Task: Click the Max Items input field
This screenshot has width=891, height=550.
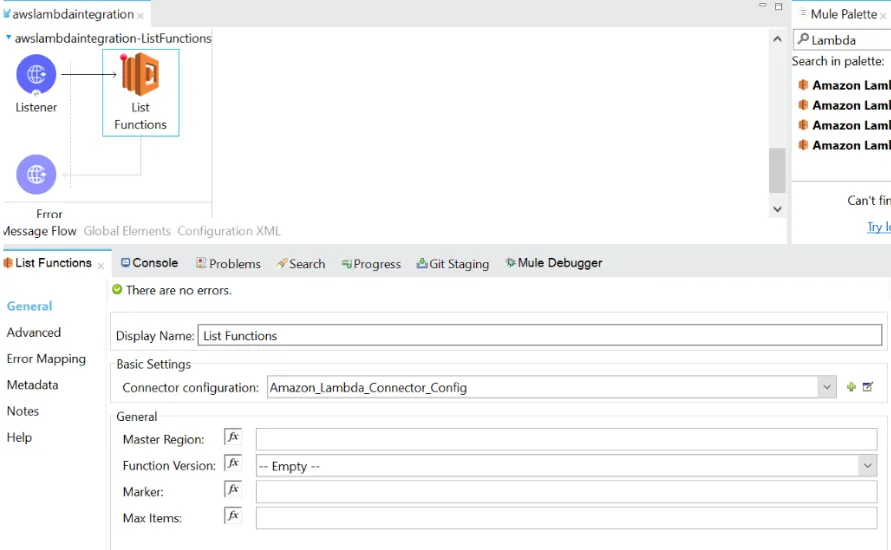Action: (567, 518)
